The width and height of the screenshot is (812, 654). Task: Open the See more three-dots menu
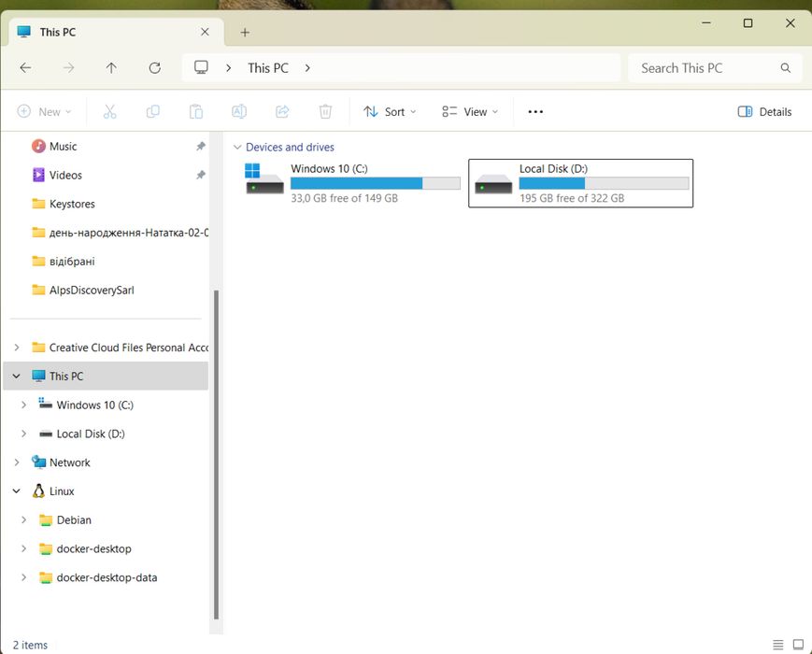535,111
